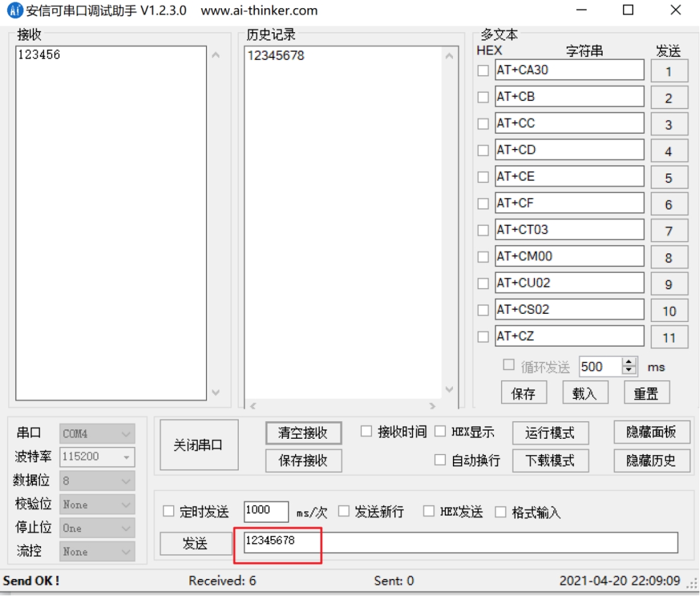Click send button number 1 for AT+CA30

tap(668, 71)
